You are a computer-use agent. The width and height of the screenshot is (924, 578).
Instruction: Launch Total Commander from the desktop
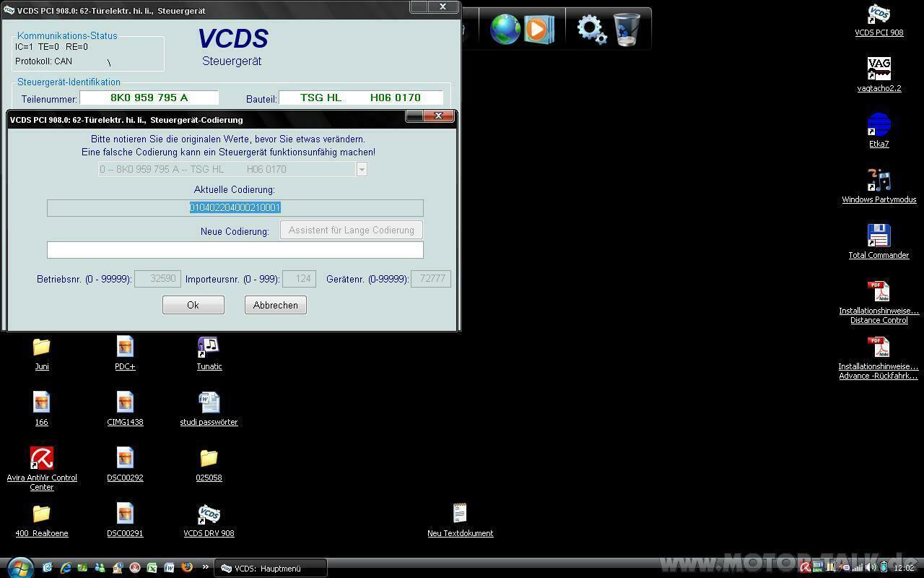879,237
